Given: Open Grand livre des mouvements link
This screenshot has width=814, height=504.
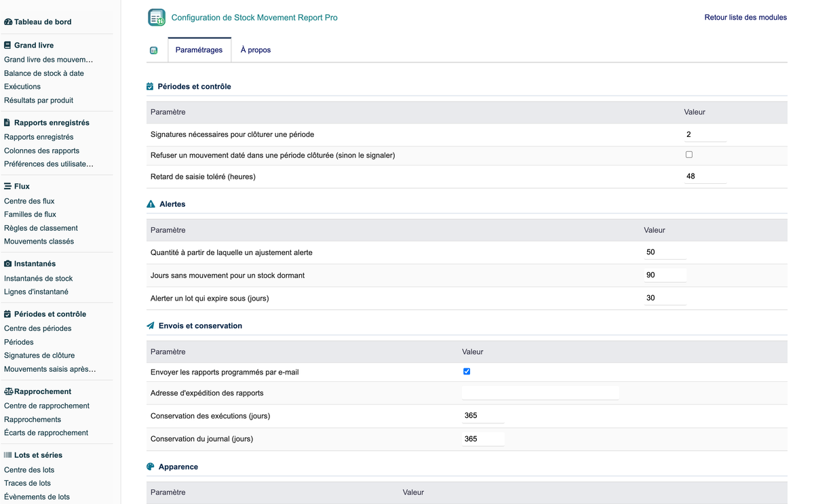Looking at the screenshot, I should click(49, 60).
